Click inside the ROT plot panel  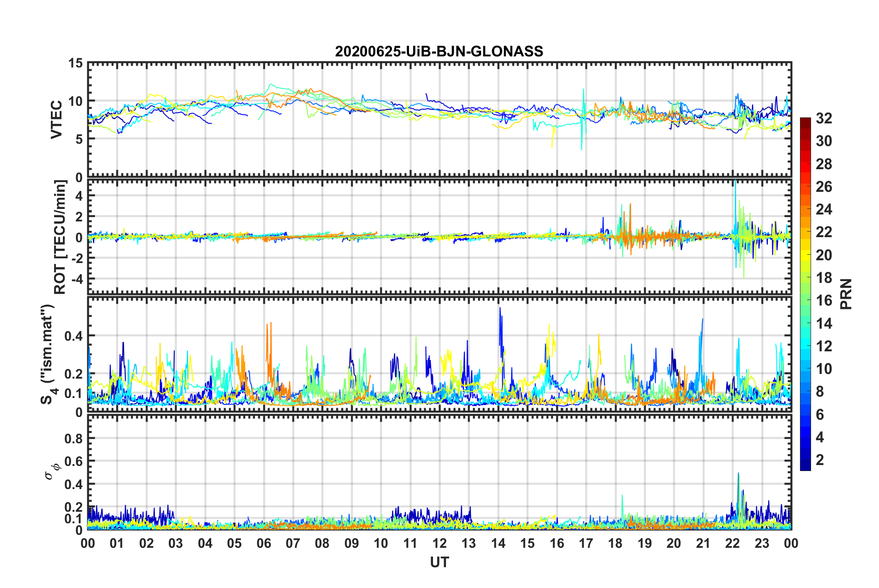tap(439, 237)
